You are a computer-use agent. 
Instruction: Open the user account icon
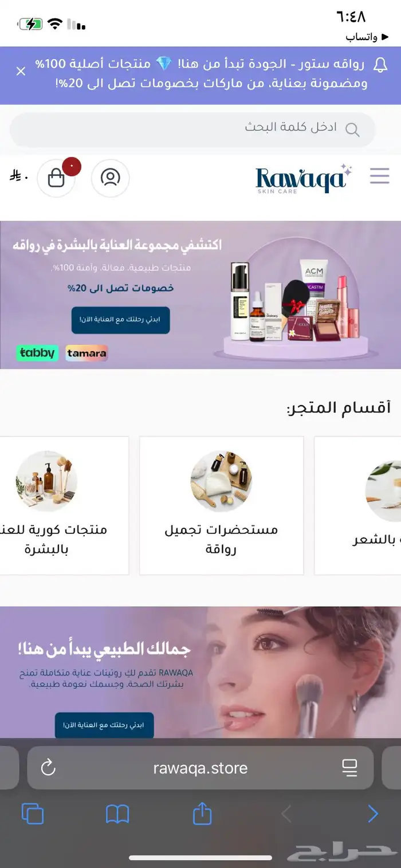110,178
